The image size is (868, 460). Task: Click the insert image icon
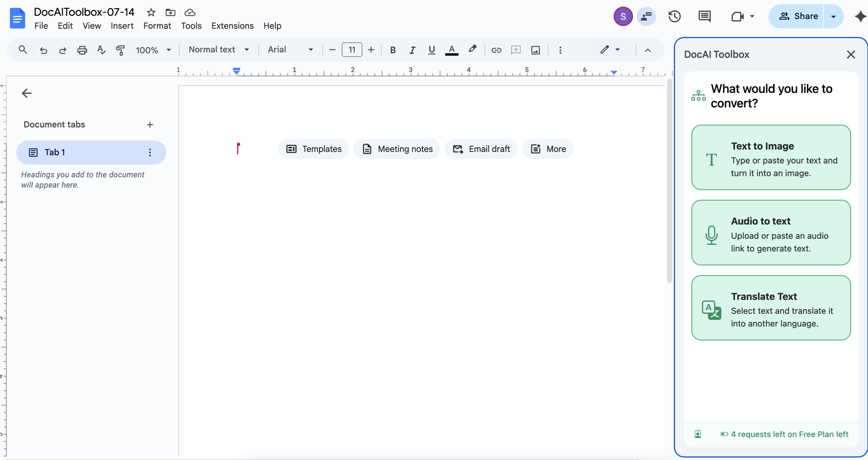535,50
